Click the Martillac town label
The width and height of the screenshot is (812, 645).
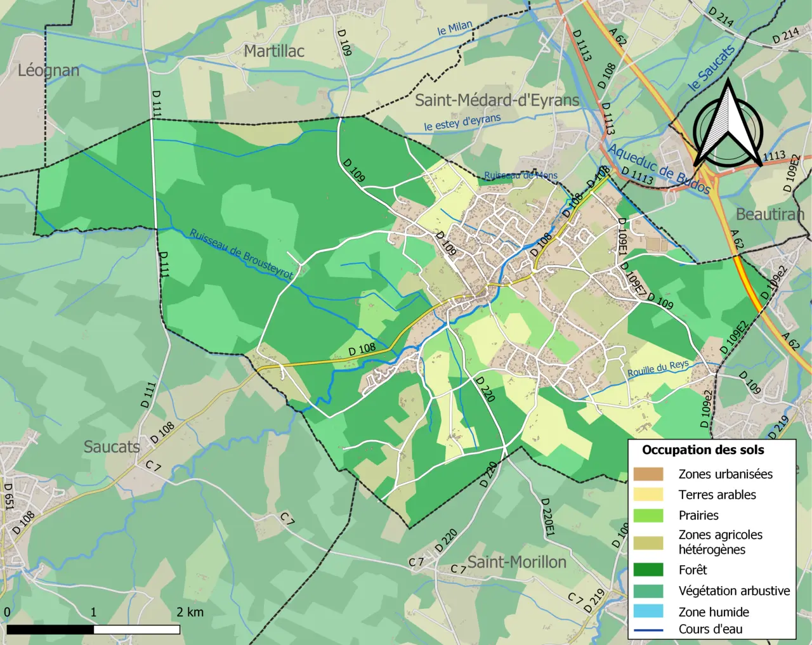point(274,51)
